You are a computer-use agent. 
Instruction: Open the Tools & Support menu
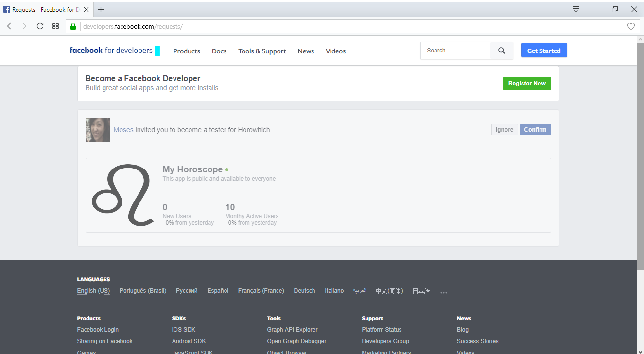[x=262, y=51]
